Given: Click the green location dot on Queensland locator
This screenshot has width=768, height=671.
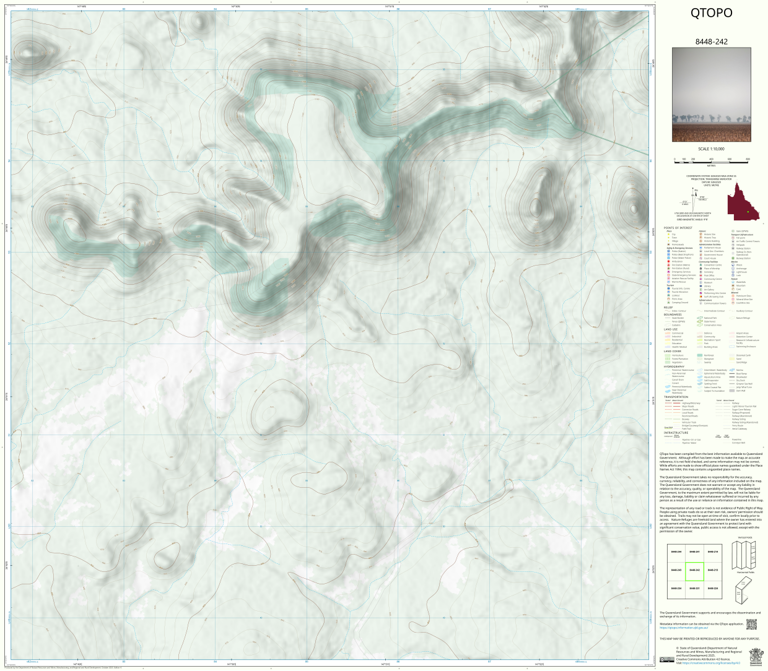Looking at the screenshot, I should (x=748, y=212).
